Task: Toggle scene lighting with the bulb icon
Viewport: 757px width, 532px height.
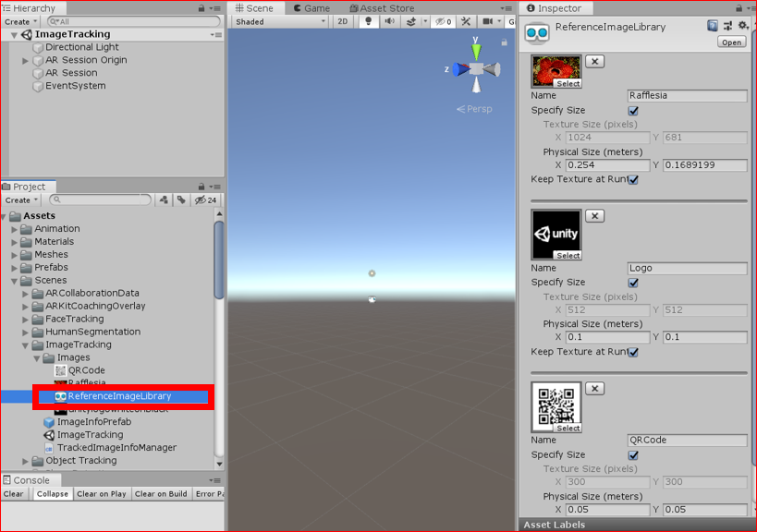Action: tap(368, 21)
